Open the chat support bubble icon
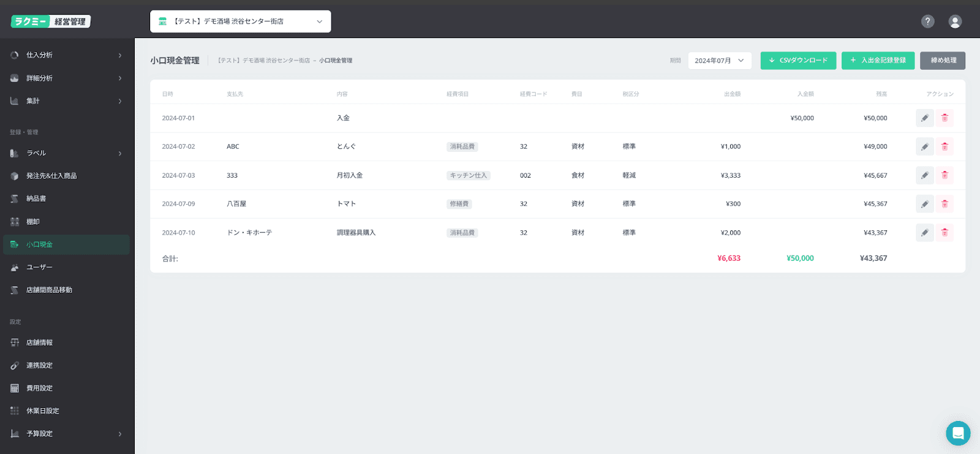Image resolution: width=980 pixels, height=454 pixels. [x=958, y=433]
